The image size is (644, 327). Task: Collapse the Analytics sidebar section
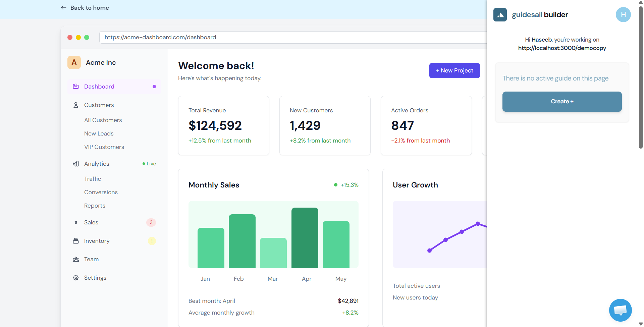tap(97, 164)
